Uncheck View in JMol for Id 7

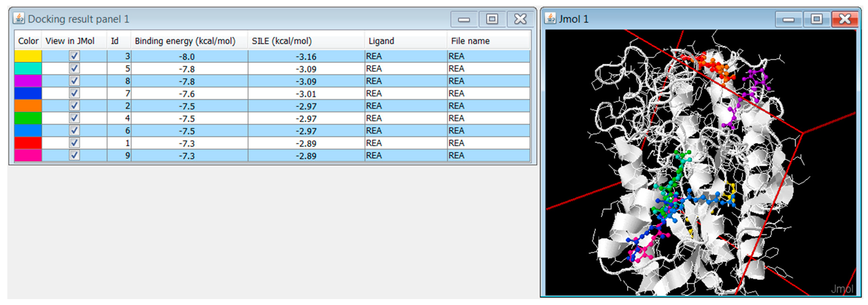[x=74, y=93]
